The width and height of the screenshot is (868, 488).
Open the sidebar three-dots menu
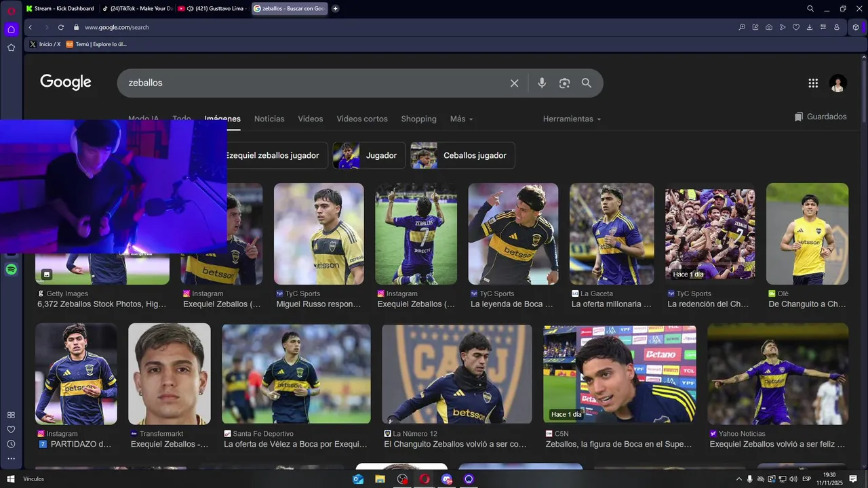[x=11, y=459]
